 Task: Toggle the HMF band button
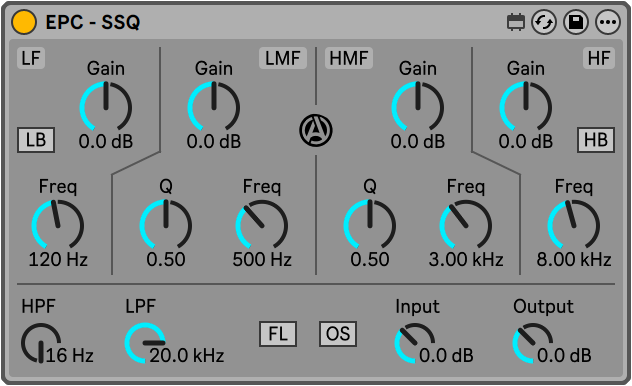tap(349, 58)
